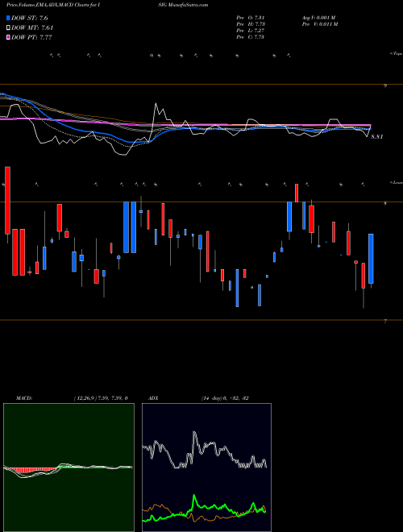The image size is (403, 532).
Task: Click the 'MACD:' panel heading
Action: pos(24,398)
